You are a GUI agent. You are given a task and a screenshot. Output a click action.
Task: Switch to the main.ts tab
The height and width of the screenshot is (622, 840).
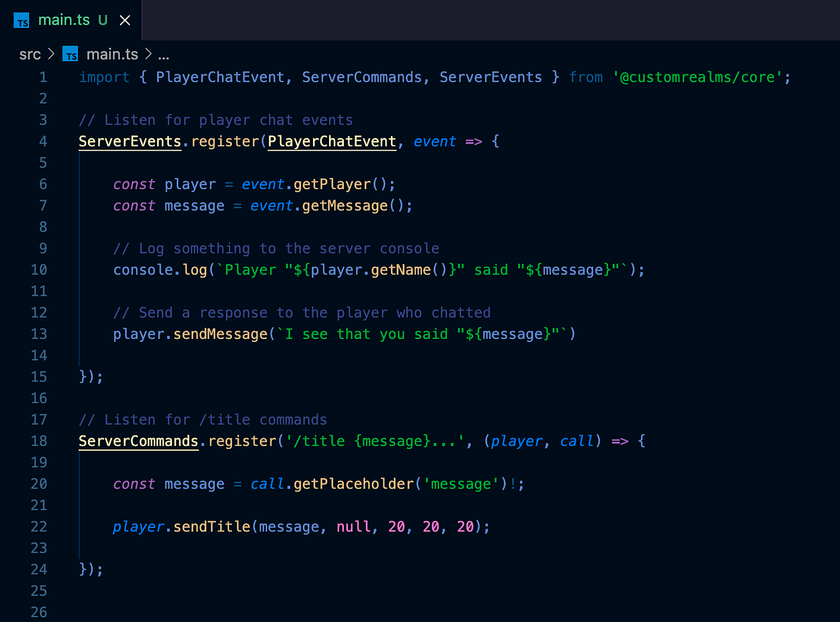(x=64, y=19)
